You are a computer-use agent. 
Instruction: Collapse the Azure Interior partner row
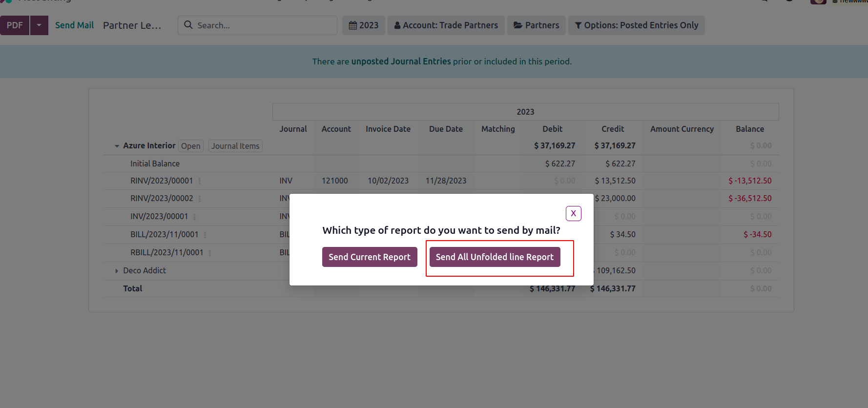coord(117,146)
